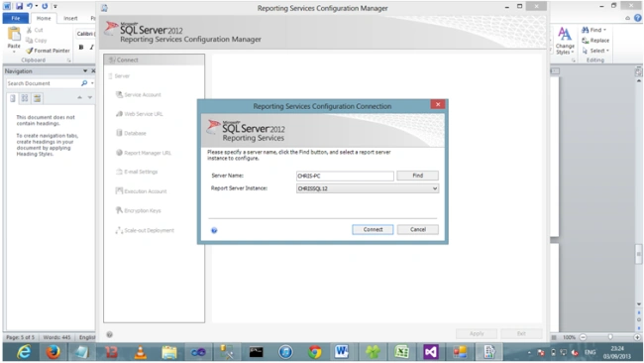
Task: Open the help icon in the connection dialog
Action: (x=214, y=230)
